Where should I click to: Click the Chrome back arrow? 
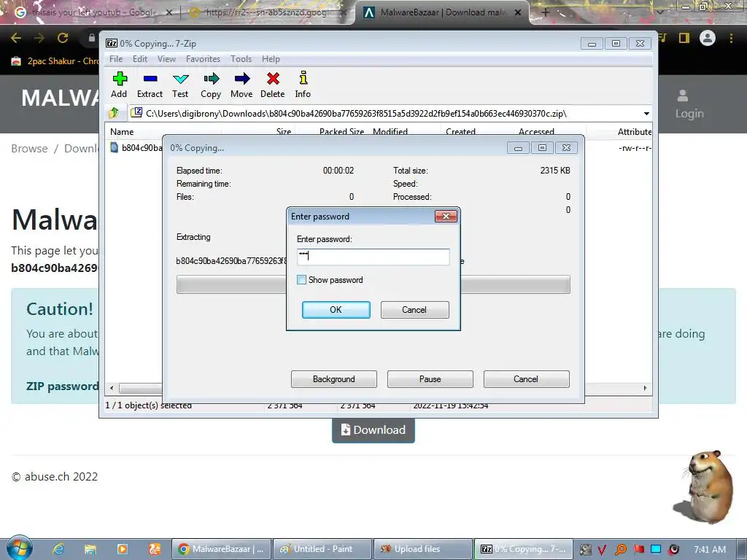16,38
